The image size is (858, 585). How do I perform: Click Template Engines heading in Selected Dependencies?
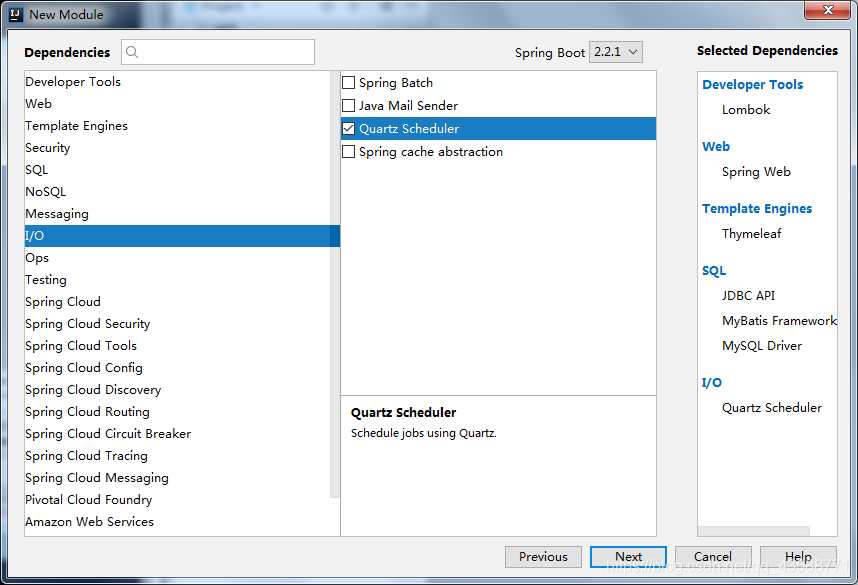click(757, 208)
